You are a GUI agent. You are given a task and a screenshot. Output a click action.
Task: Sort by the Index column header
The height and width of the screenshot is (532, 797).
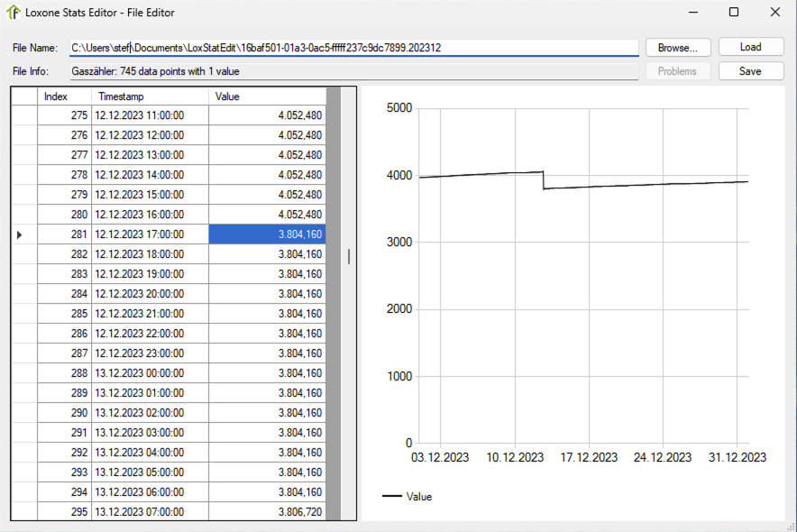click(63, 96)
